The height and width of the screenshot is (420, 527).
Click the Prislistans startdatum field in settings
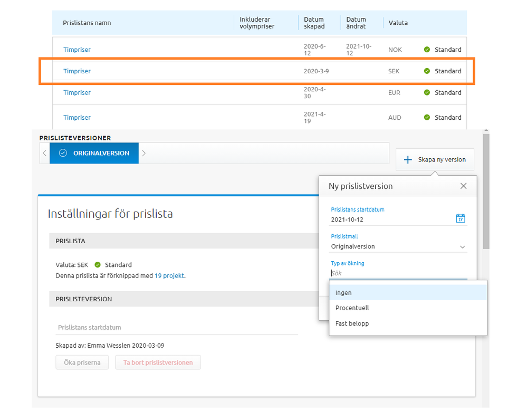tap(177, 327)
